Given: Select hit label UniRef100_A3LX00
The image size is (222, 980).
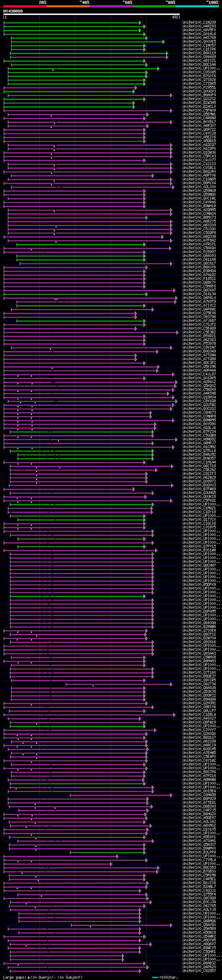Looking at the screenshot, I should coord(199,187).
